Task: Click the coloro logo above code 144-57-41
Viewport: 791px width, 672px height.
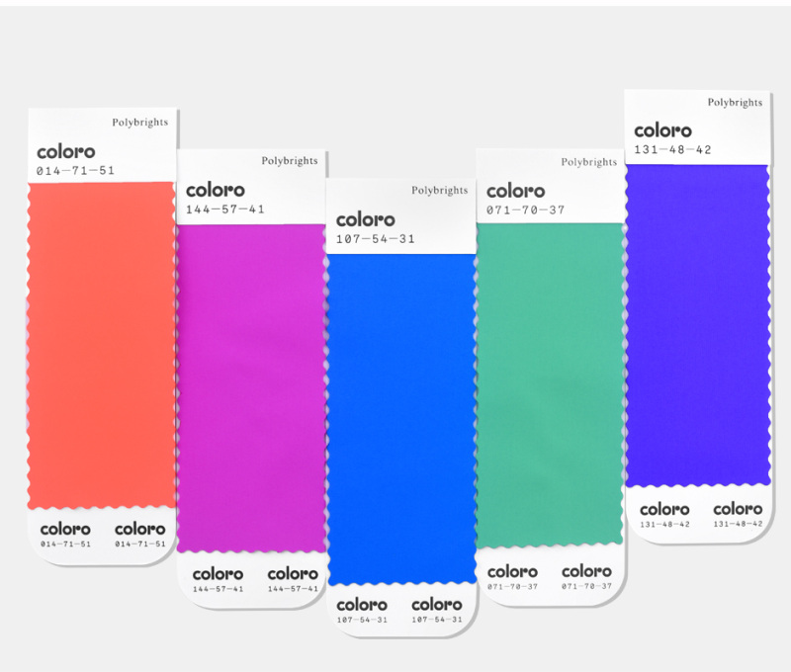Action: pyautogui.click(x=216, y=191)
